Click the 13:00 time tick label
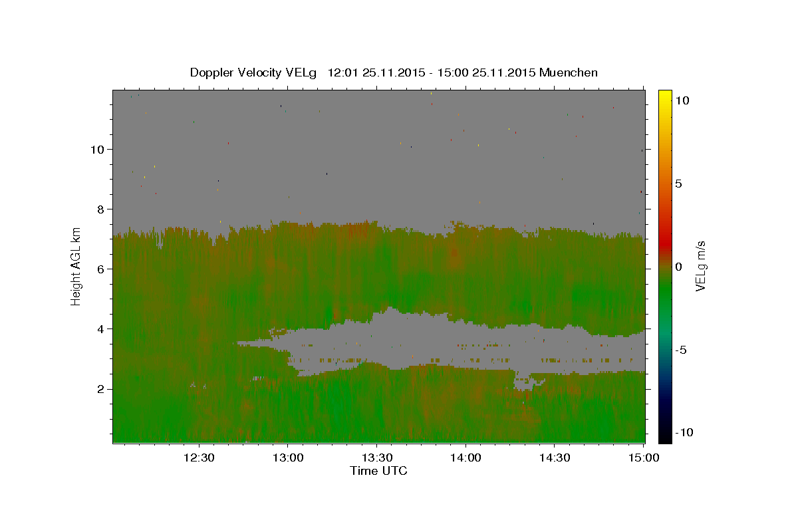The height and width of the screenshot is (532, 798). 288,458
